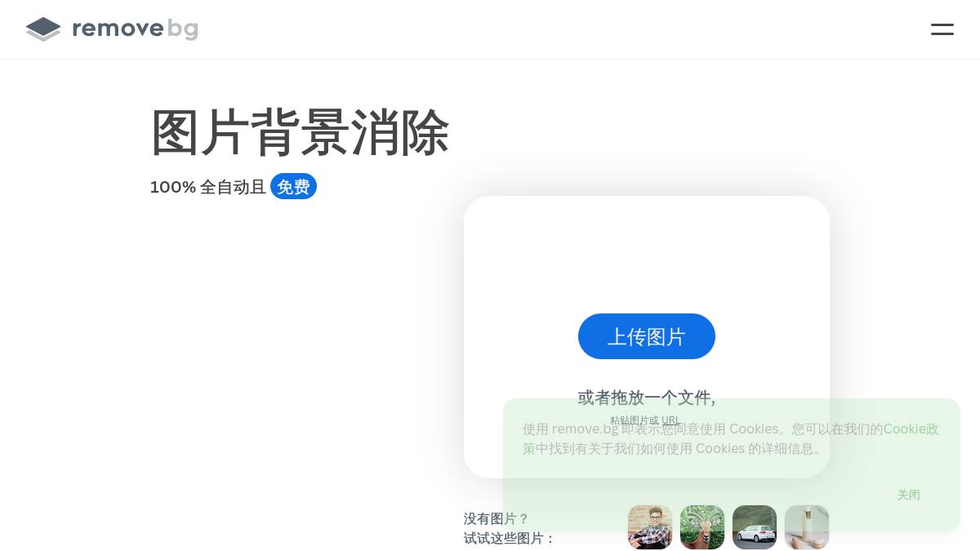Choose the cosmetic bottle sample image
This screenshot has height=551, width=980.
(807, 527)
